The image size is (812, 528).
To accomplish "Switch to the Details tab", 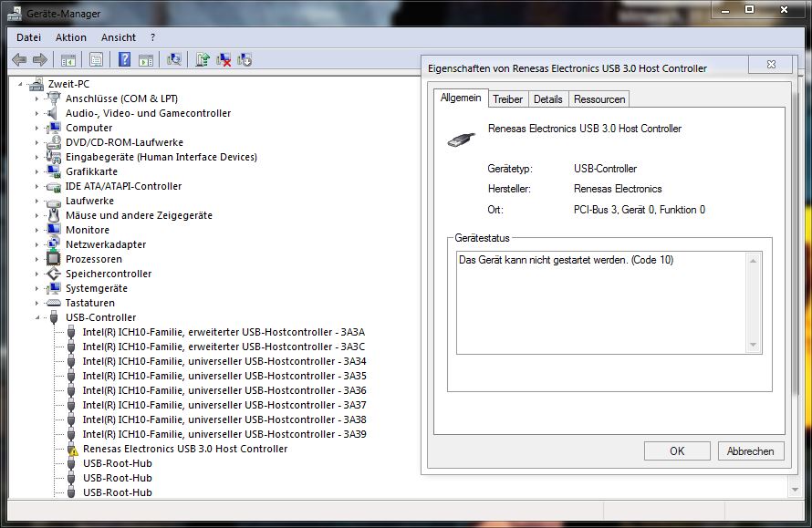I will [548, 98].
